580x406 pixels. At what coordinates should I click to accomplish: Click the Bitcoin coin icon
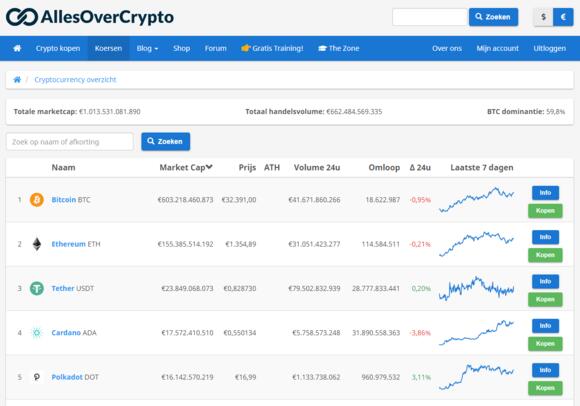pyautogui.click(x=37, y=200)
